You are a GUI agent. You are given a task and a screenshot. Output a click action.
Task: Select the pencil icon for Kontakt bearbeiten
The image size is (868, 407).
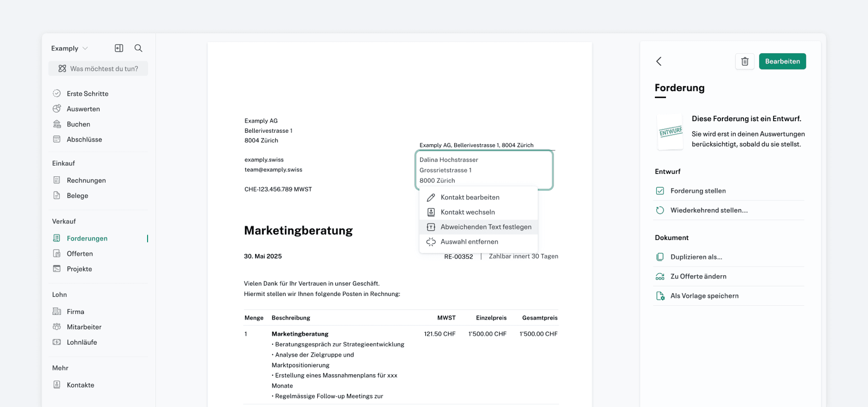point(431,197)
